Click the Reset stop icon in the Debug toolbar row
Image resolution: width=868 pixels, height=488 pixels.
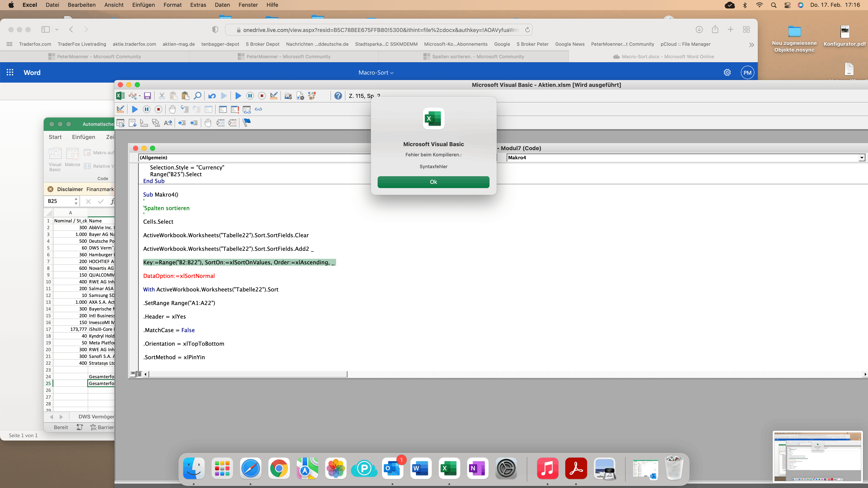click(x=158, y=109)
